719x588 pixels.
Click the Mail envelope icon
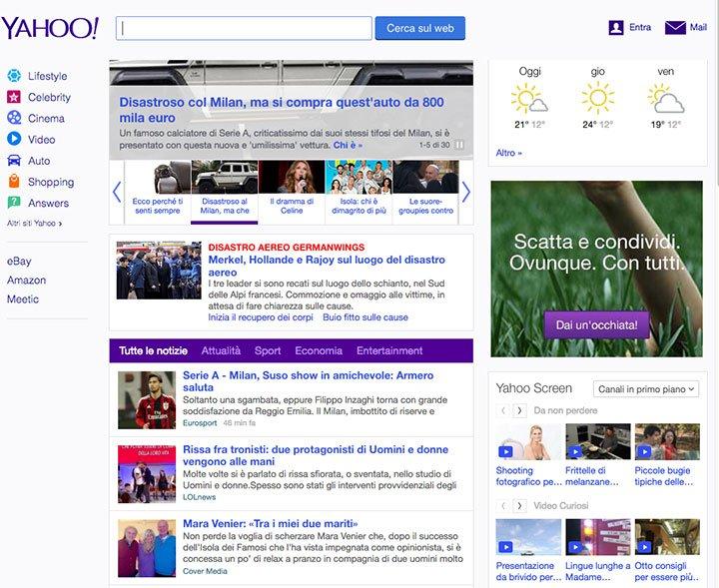tap(675, 28)
